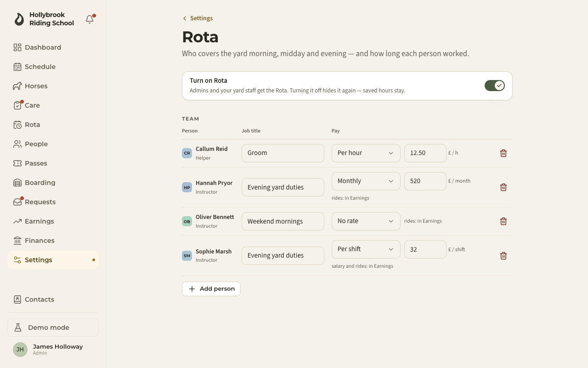Click Callum Reid's CR avatar badge
This screenshot has width=588, height=368.
point(187,153)
